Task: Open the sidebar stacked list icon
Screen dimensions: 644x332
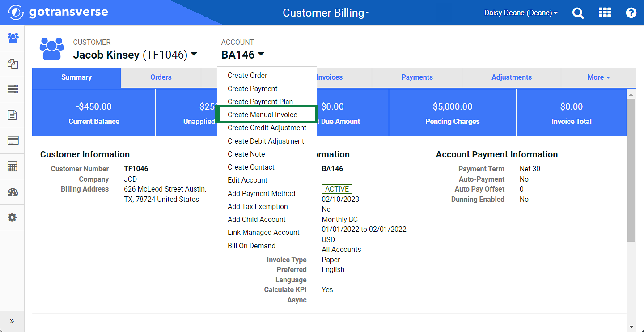Action: [x=13, y=89]
